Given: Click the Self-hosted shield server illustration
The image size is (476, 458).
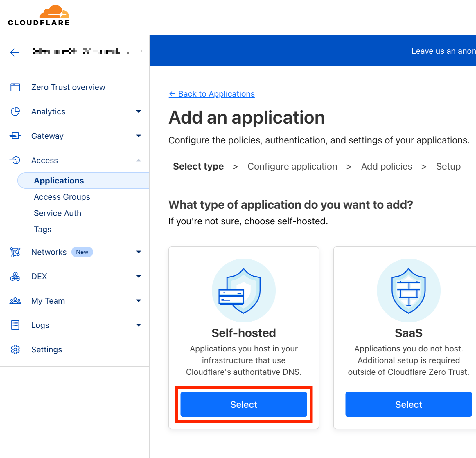Looking at the screenshot, I should coord(244,290).
